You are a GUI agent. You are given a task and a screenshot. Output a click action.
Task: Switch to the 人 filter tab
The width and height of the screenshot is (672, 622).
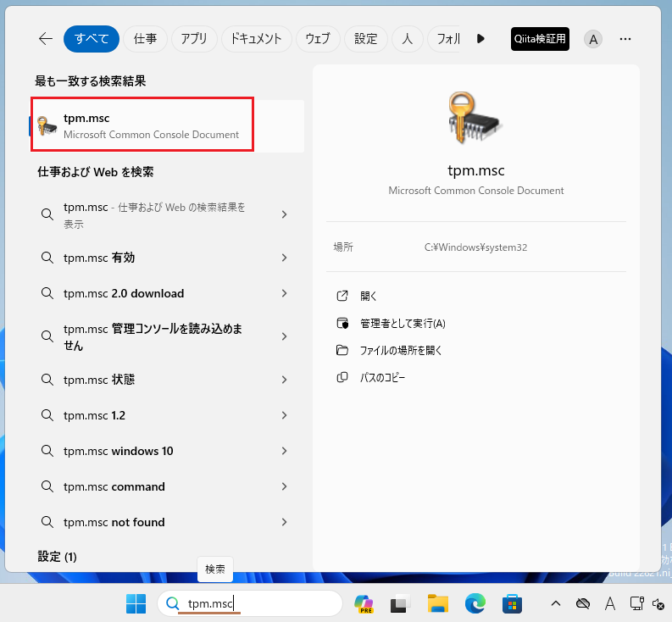point(408,39)
